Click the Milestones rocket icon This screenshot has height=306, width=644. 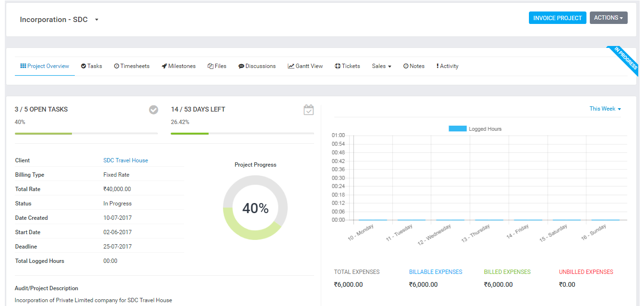pyautogui.click(x=164, y=66)
